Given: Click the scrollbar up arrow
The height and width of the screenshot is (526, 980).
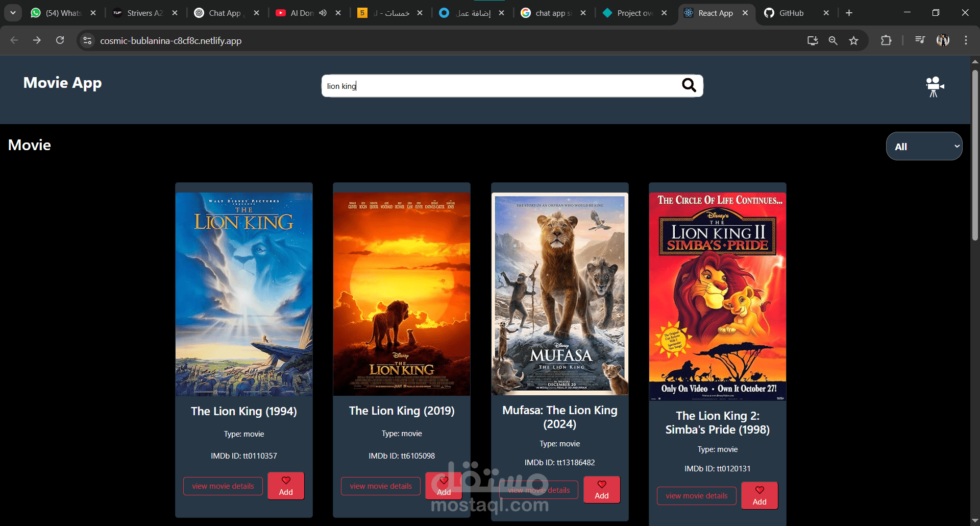Looking at the screenshot, I should (x=975, y=61).
